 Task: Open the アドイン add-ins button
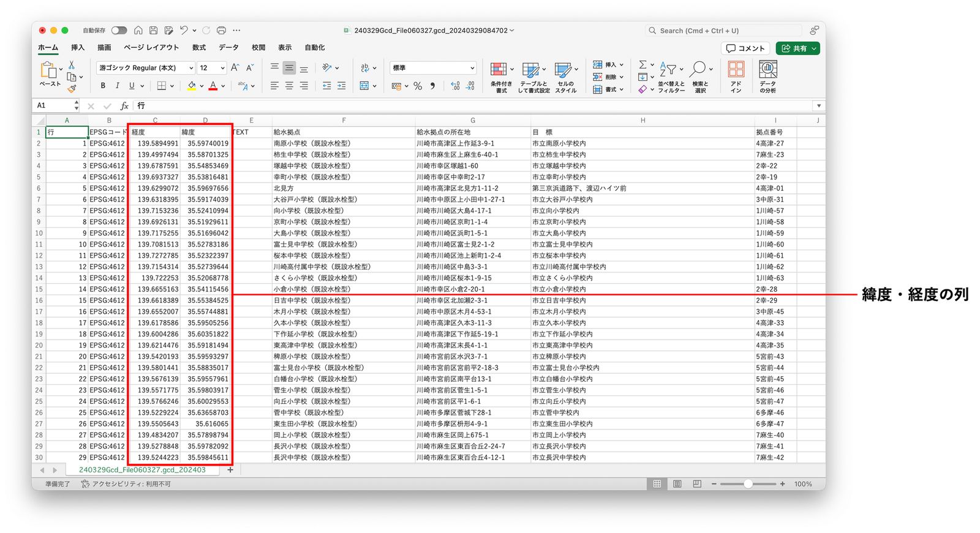736,77
